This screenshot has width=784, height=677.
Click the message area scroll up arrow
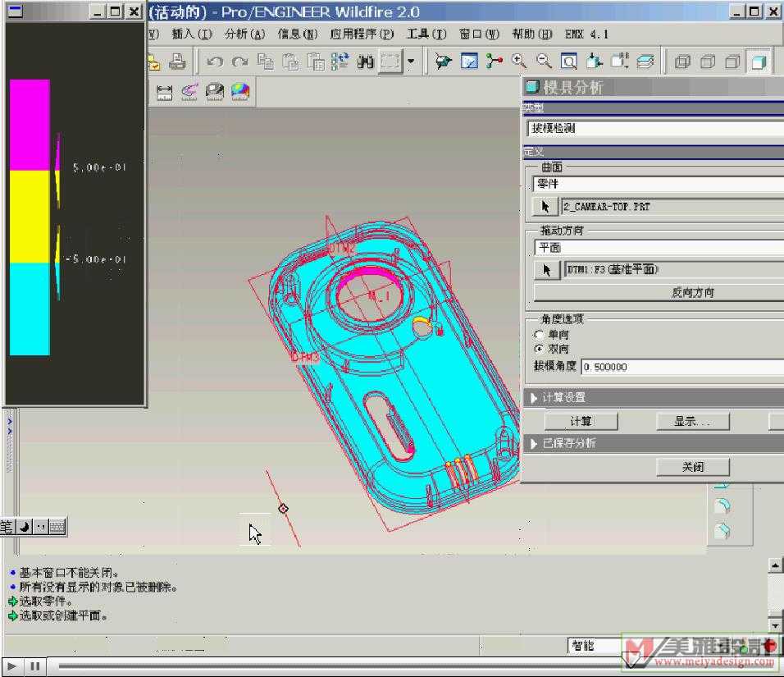pos(774,565)
